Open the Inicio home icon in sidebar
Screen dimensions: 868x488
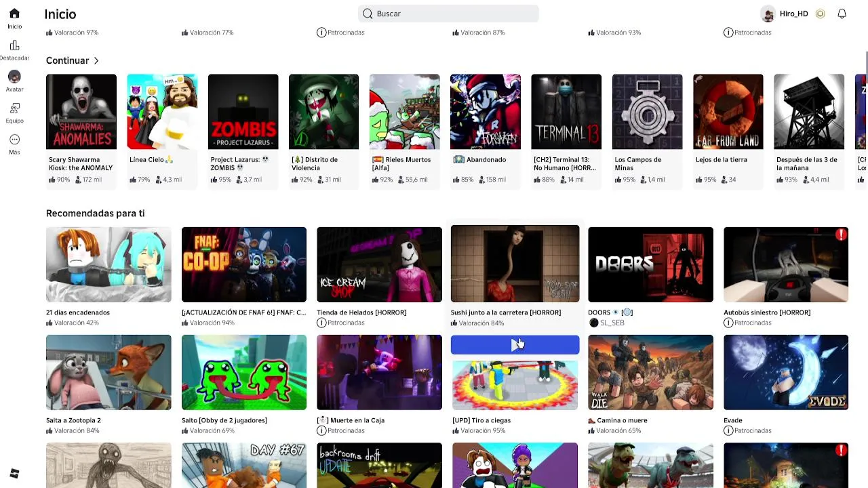[14, 14]
